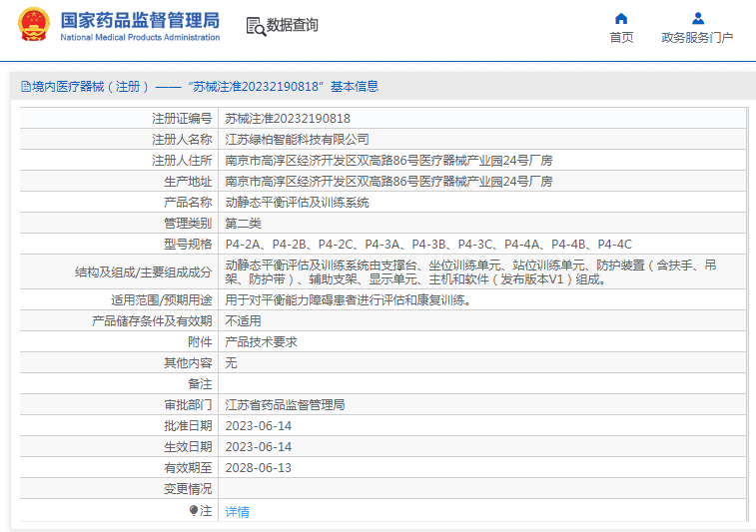This screenshot has height=532, width=756.
Task: Click the 产品储存条件及有效期 label
Action: click(152, 321)
